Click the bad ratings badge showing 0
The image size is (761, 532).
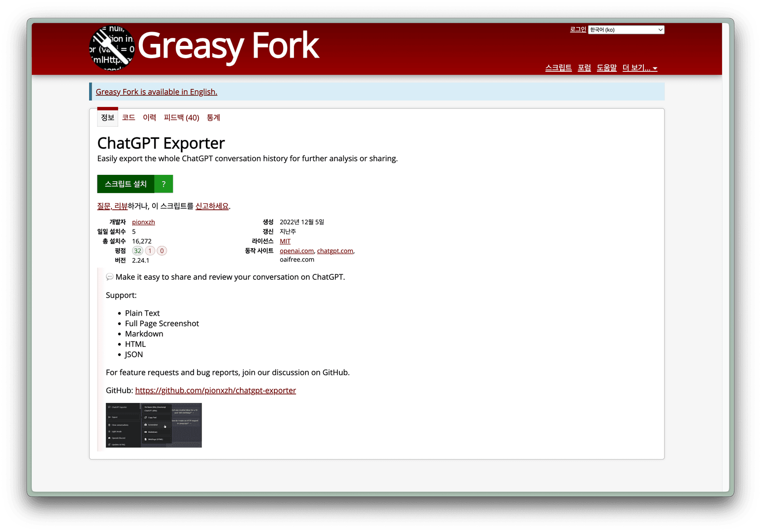point(162,251)
